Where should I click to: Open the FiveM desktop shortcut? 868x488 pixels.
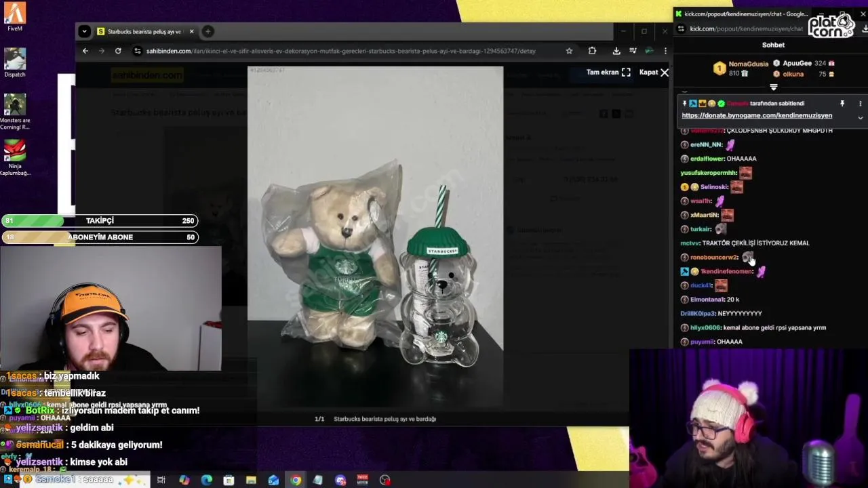pos(14,16)
